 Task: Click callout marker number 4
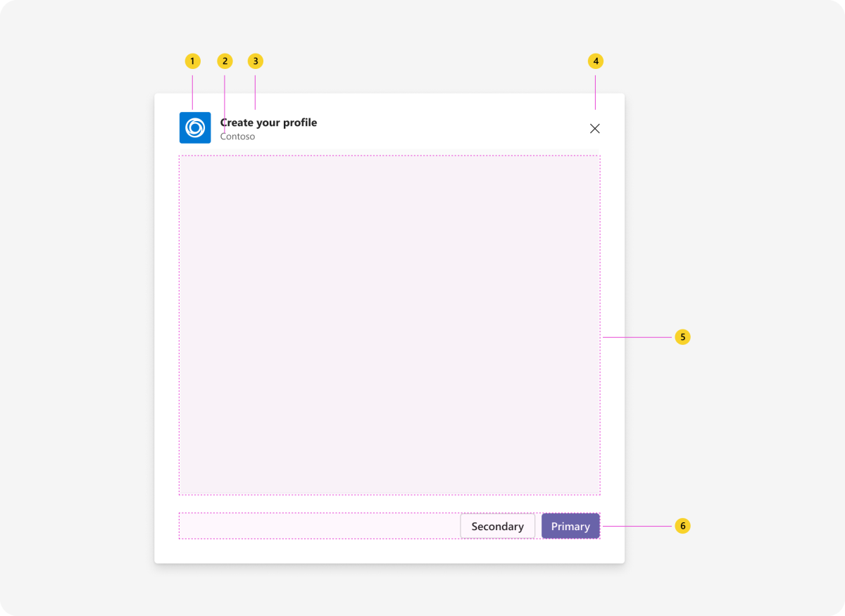595,61
